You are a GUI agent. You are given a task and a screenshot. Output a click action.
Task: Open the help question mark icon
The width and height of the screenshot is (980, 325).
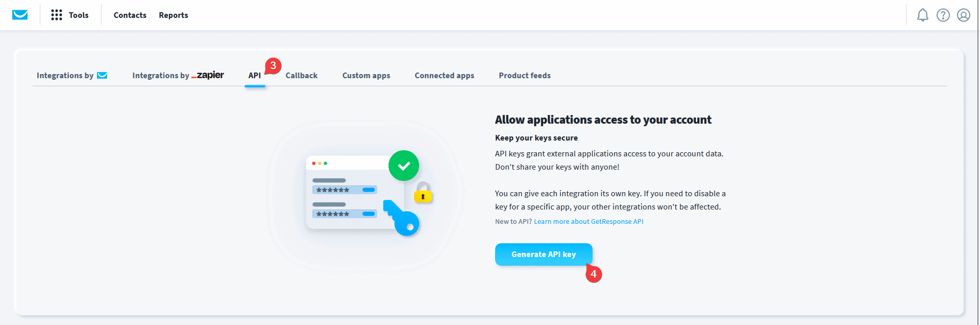(x=943, y=15)
